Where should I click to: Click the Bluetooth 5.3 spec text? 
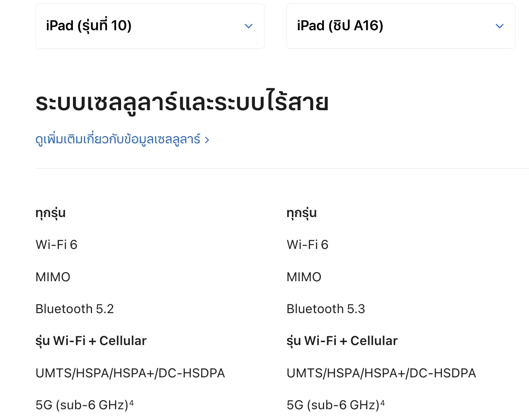[x=326, y=309]
